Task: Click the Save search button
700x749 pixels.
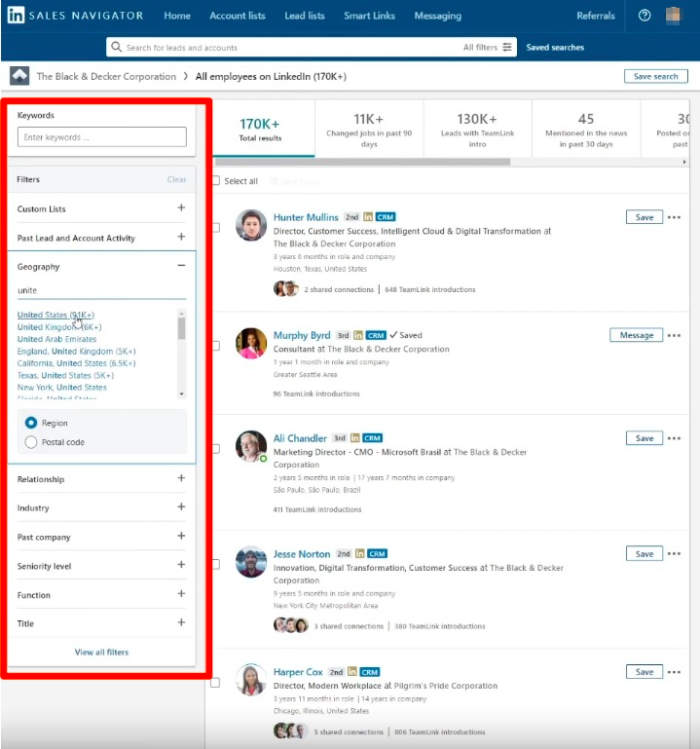Action: click(x=655, y=76)
